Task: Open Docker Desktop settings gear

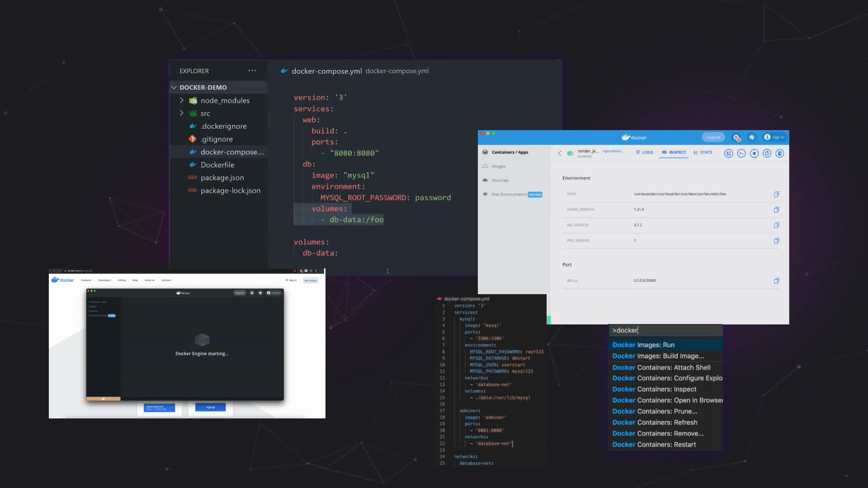Action: (x=736, y=137)
